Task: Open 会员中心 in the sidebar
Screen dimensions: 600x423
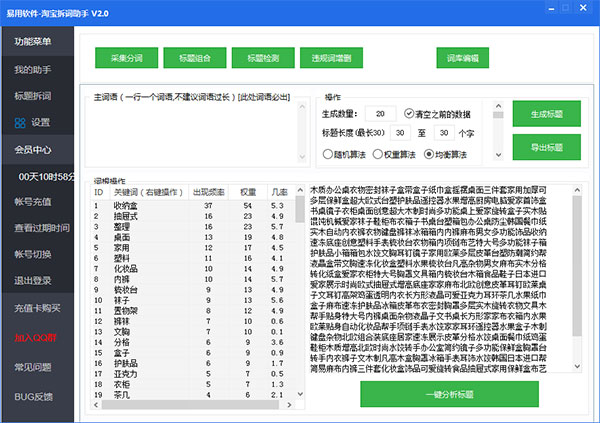Action: pos(38,150)
